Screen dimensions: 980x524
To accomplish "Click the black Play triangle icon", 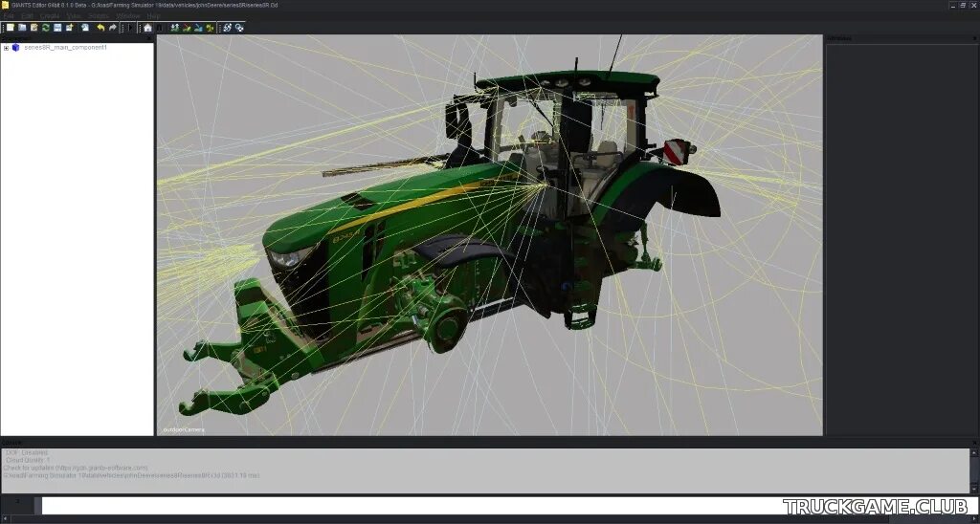I will [130, 28].
